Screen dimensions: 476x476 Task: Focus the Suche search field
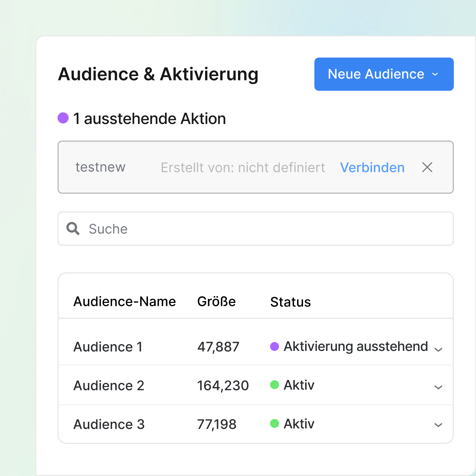click(x=258, y=229)
